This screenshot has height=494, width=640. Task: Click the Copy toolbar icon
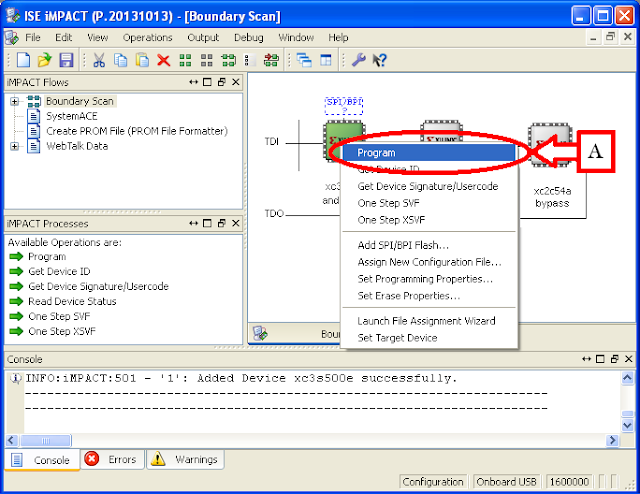tap(120, 60)
